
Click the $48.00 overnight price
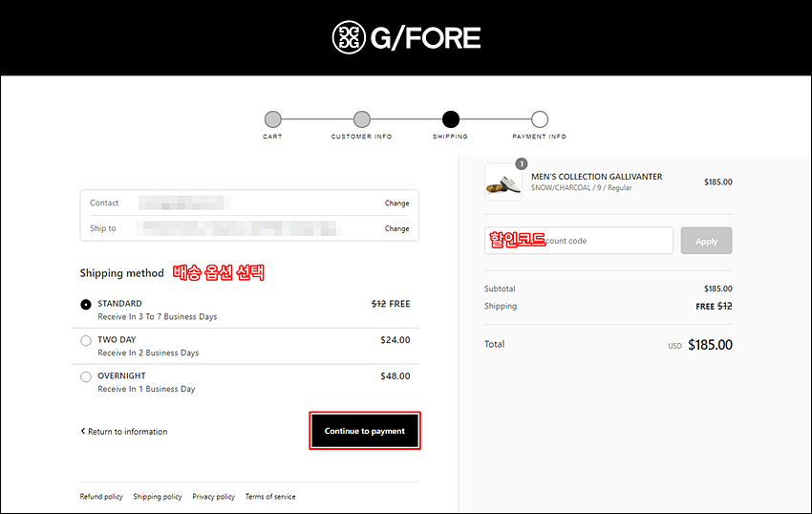point(395,376)
